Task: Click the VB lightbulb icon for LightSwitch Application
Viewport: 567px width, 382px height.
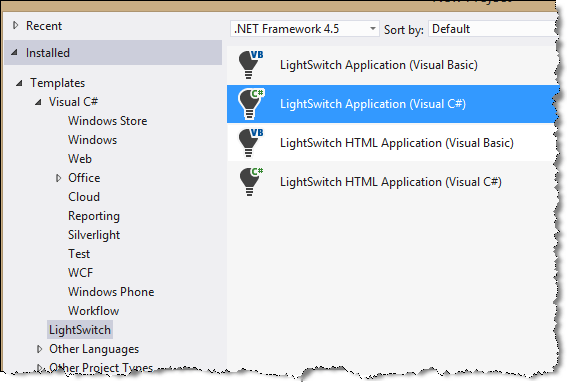Action: [251, 65]
